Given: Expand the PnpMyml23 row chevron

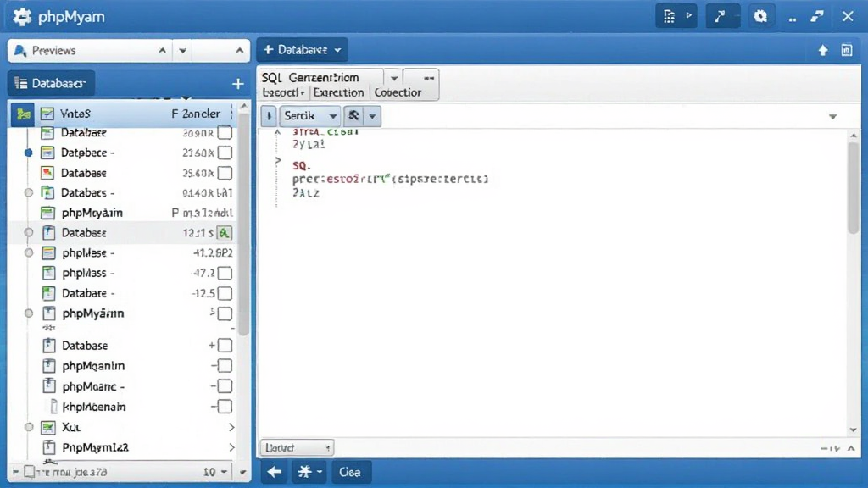Looking at the screenshot, I should pyautogui.click(x=231, y=447).
